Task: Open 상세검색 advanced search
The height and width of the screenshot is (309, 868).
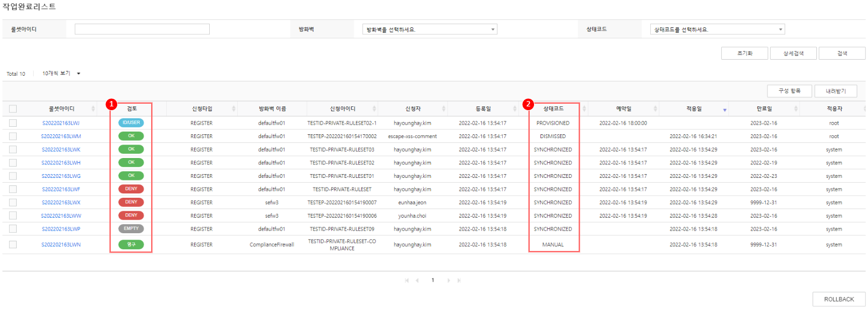Action: [x=793, y=53]
